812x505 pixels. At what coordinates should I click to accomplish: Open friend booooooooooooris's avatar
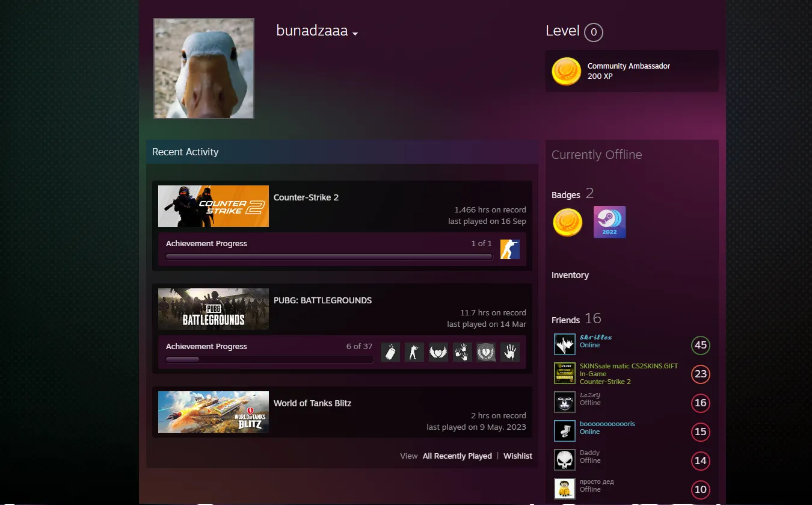click(565, 431)
